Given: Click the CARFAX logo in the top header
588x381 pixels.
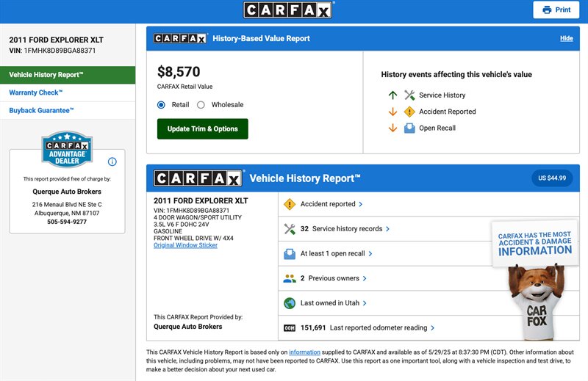Looking at the screenshot, I should pyautogui.click(x=288, y=10).
